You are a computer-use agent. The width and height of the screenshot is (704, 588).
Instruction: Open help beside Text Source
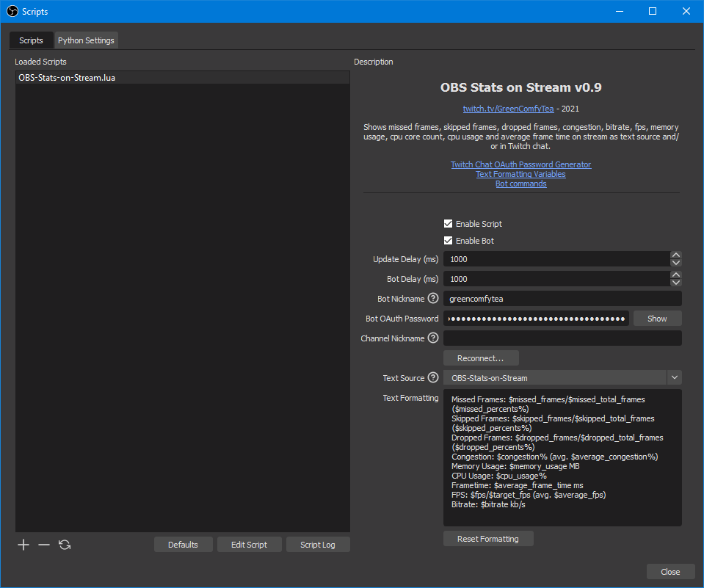(433, 377)
